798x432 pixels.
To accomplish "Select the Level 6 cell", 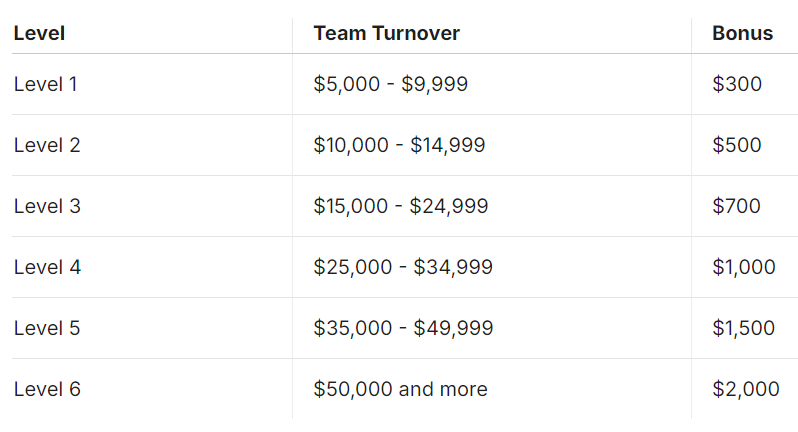I will 47,389.
